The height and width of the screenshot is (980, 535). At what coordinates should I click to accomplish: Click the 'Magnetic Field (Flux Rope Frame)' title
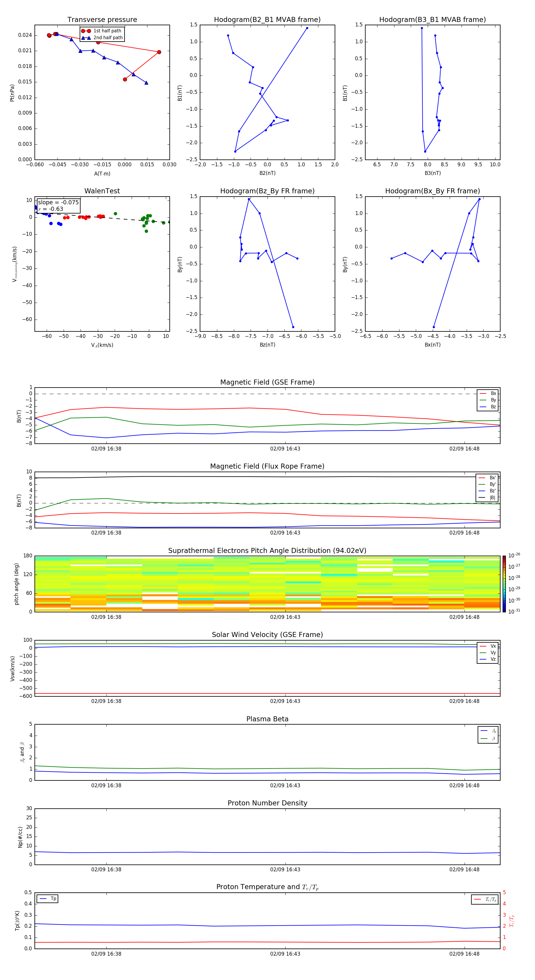tap(267, 467)
